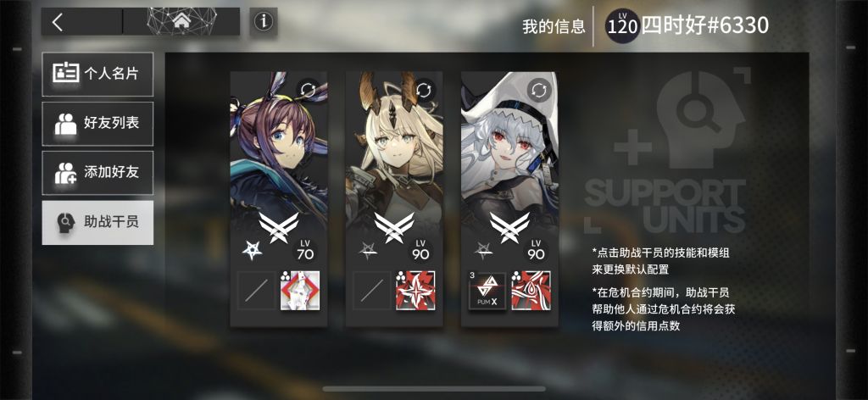
Task: Change the LV 70 operator's skill icon
Action: click(300, 291)
